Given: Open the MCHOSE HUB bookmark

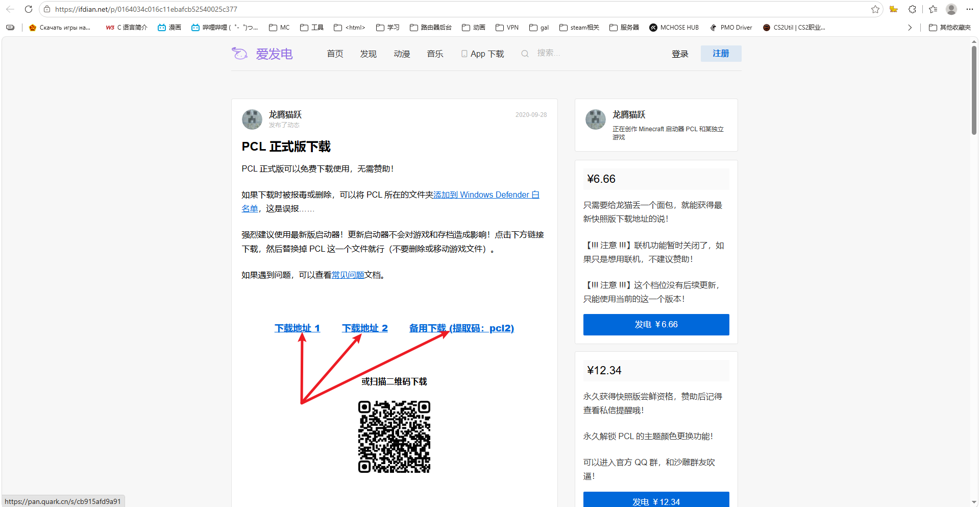Looking at the screenshot, I should click(x=674, y=28).
